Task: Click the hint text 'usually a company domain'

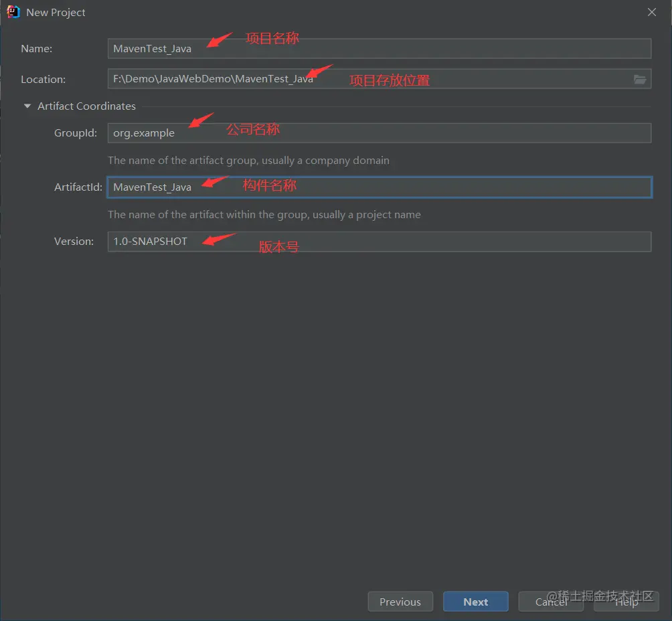Action: pyautogui.click(x=326, y=161)
